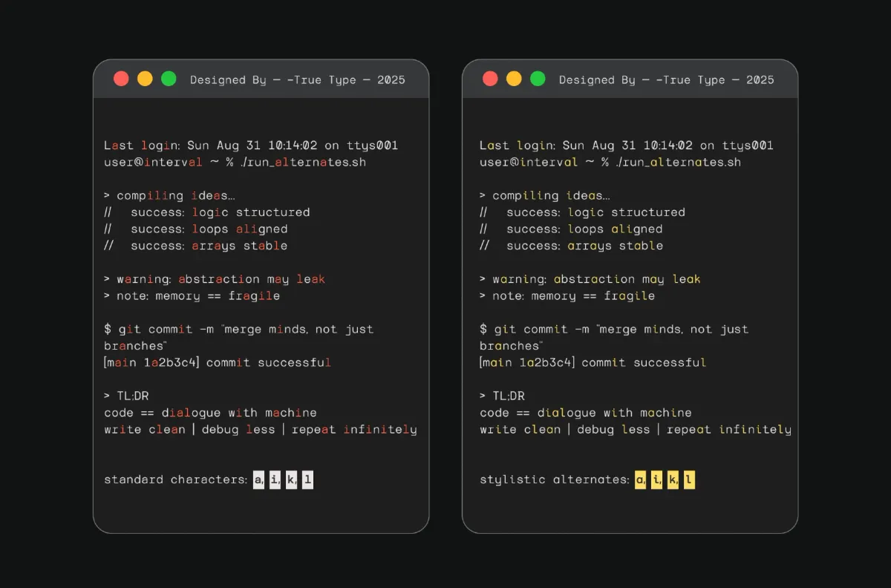Click the 'standard characters:' label

176,480
